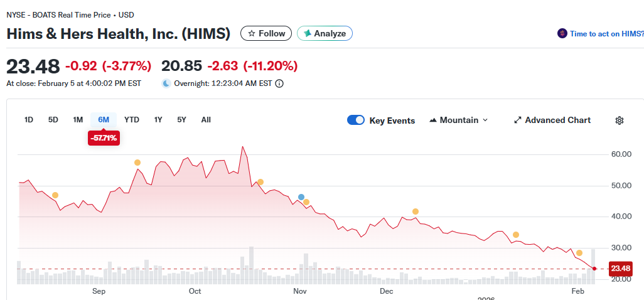Click the 40.00 axis label
The height and width of the screenshot is (300, 644).
coord(621,217)
